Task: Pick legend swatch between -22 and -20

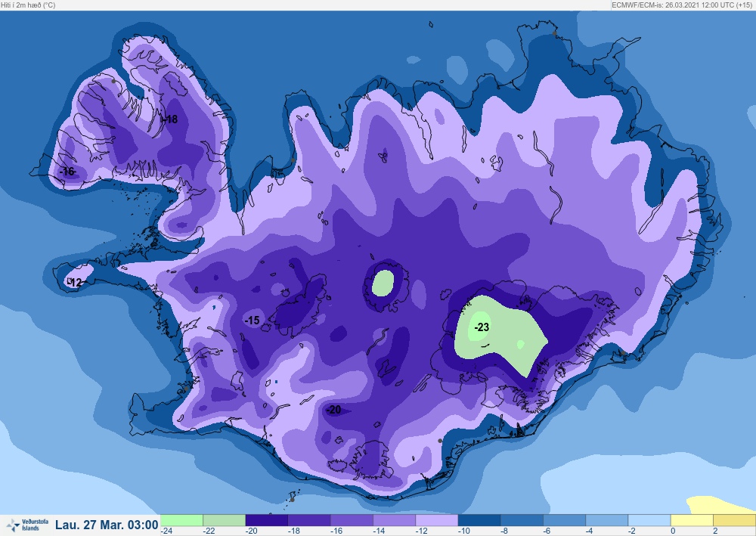Action: (224, 520)
